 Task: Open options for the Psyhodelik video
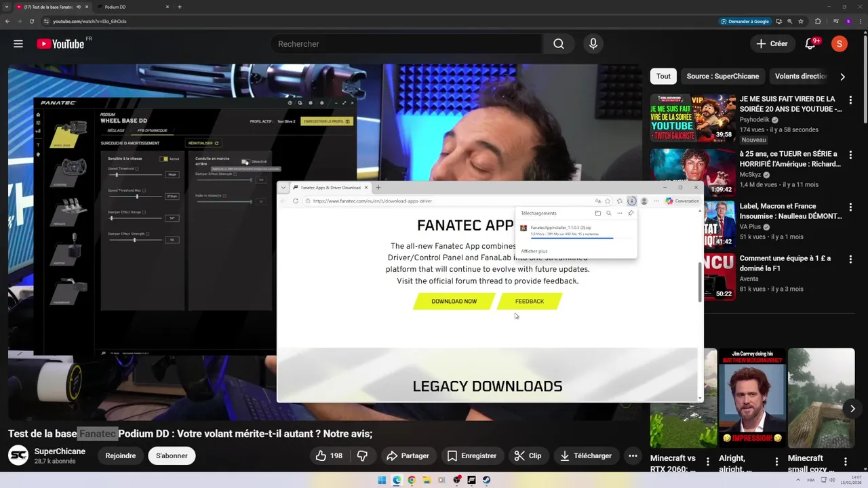coord(850,100)
